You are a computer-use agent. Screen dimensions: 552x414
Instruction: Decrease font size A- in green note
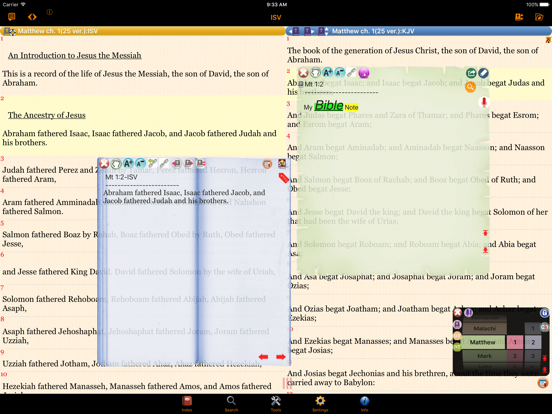340,73
